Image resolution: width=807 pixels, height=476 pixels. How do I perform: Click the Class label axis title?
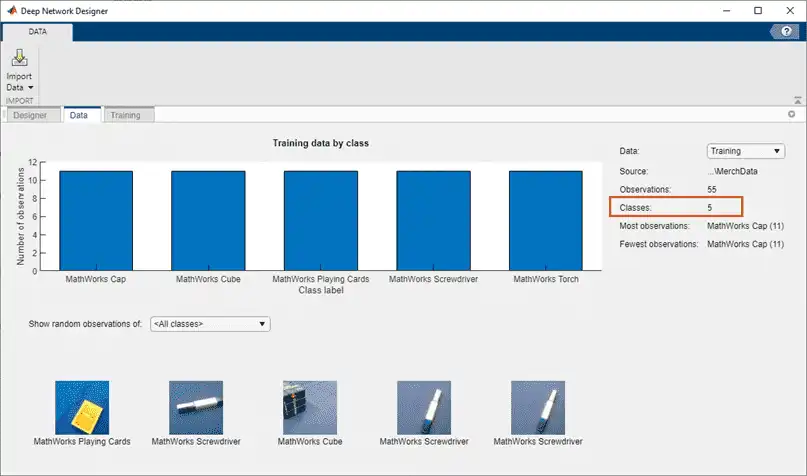[x=321, y=290]
